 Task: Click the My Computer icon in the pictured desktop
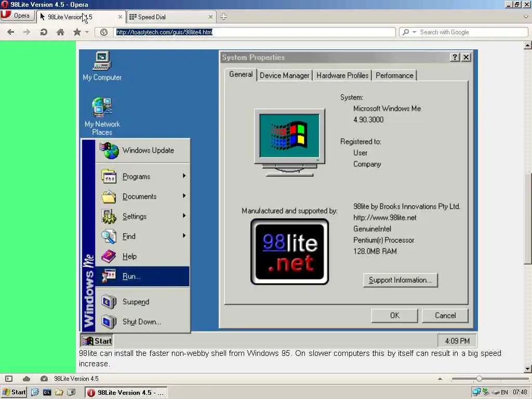point(102,66)
